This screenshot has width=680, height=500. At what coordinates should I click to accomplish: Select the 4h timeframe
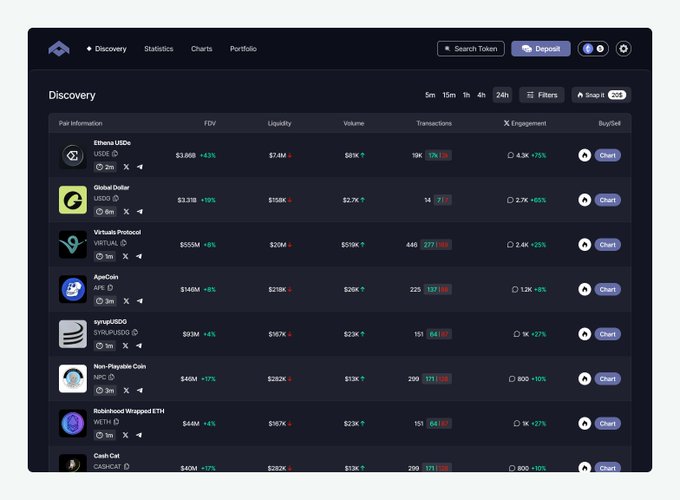click(x=481, y=95)
